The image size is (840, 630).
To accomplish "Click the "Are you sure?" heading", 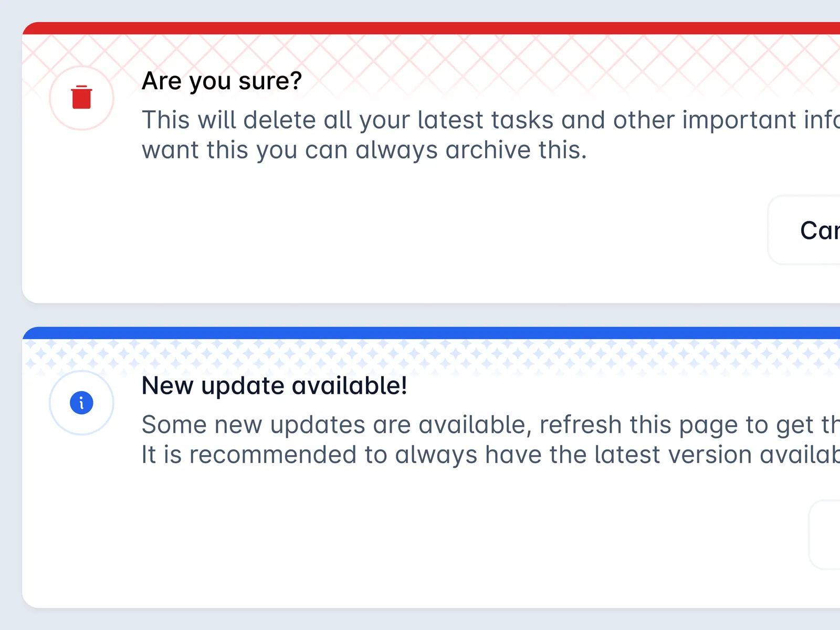I will point(222,81).
